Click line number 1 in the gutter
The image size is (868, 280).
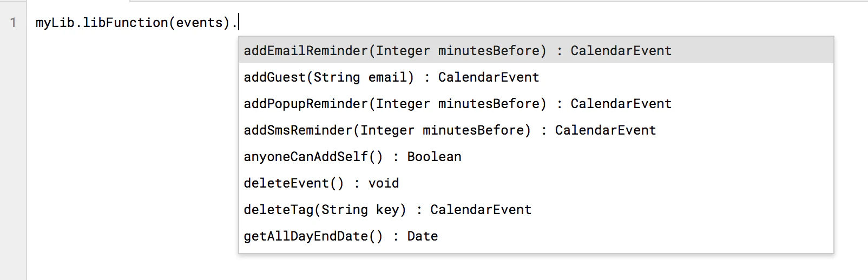tap(13, 23)
